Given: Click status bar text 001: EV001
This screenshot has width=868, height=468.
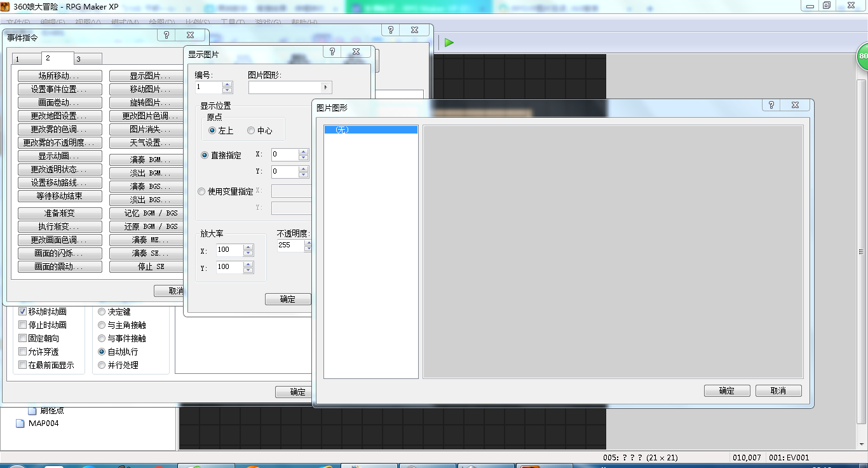Looking at the screenshot, I should tap(789, 458).
